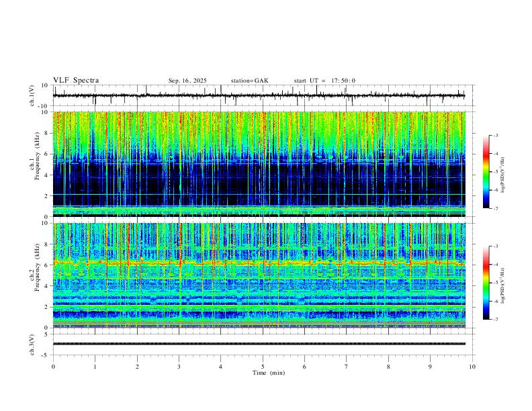Click time-axis tick label '3'
532x411 pixels.
tap(179, 367)
